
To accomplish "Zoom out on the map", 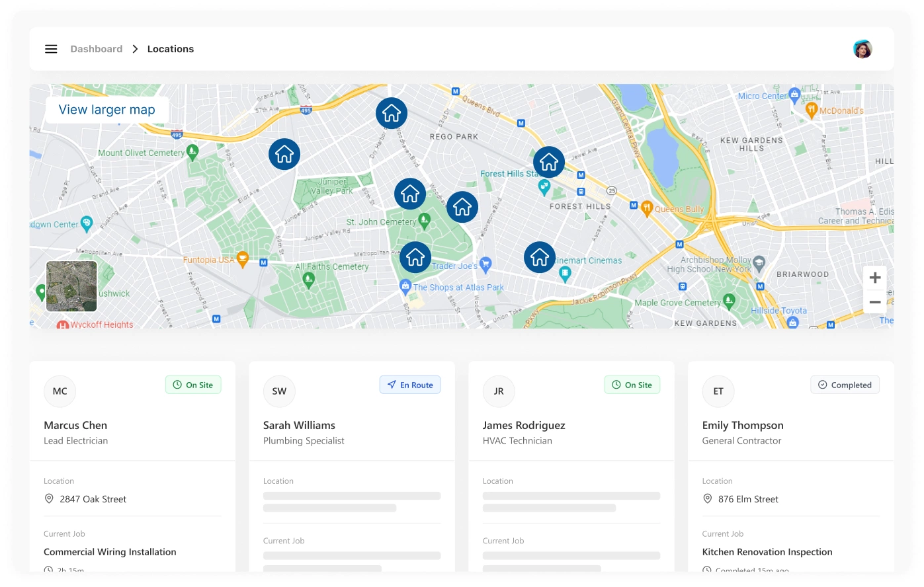I will point(874,302).
